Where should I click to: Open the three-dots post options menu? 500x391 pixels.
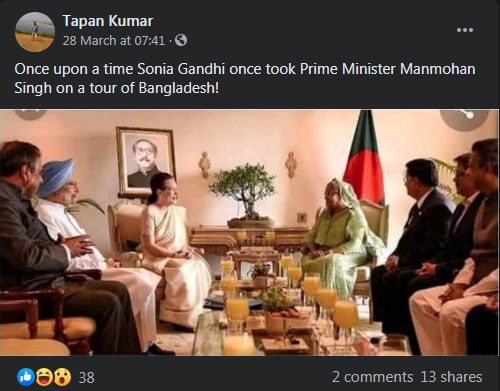pos(465,30)
